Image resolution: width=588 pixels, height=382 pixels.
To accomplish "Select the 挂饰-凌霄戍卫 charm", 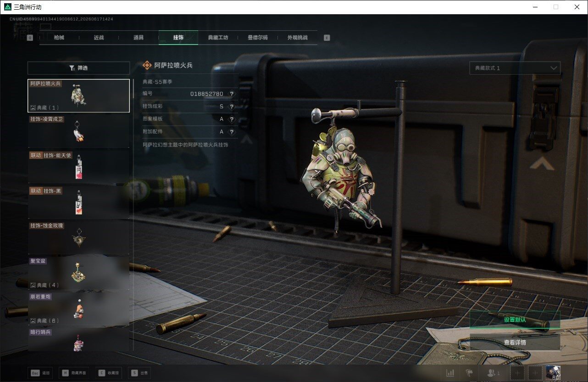I will [x=78, y=131].
